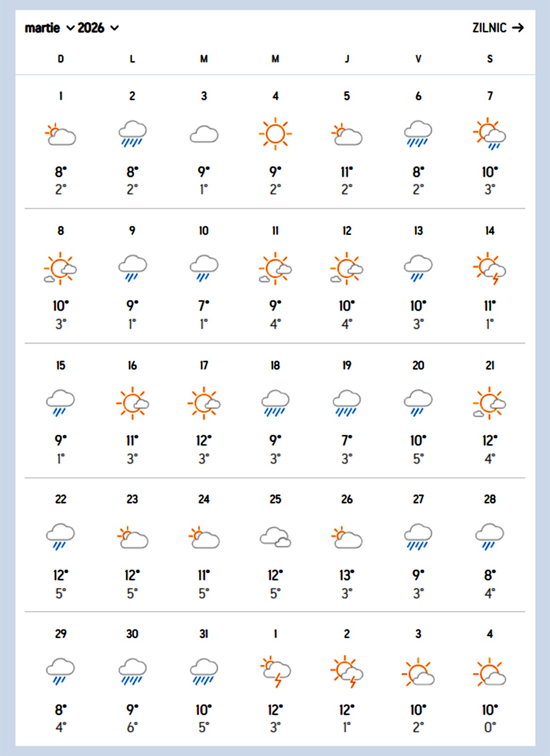Screen dimensions: 550x756
Task: Click the thunderstorm icon on March 14
Action: click(x=490, y=269)
